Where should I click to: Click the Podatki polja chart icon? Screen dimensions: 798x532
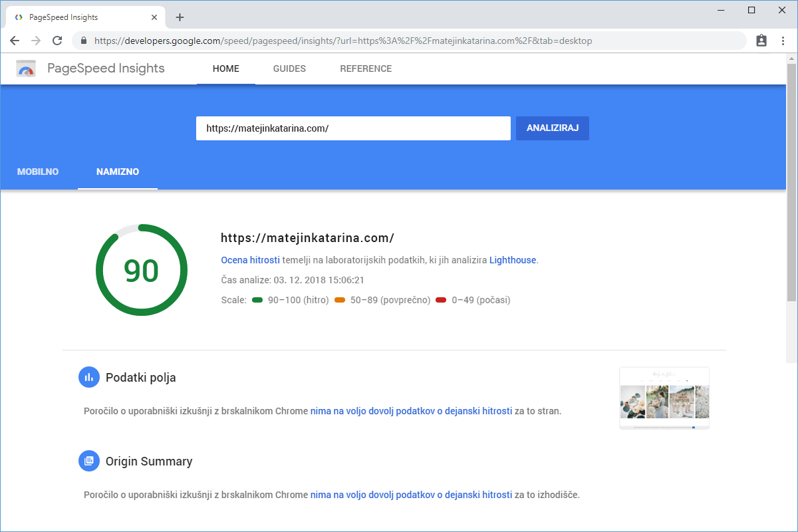[88, 378]
